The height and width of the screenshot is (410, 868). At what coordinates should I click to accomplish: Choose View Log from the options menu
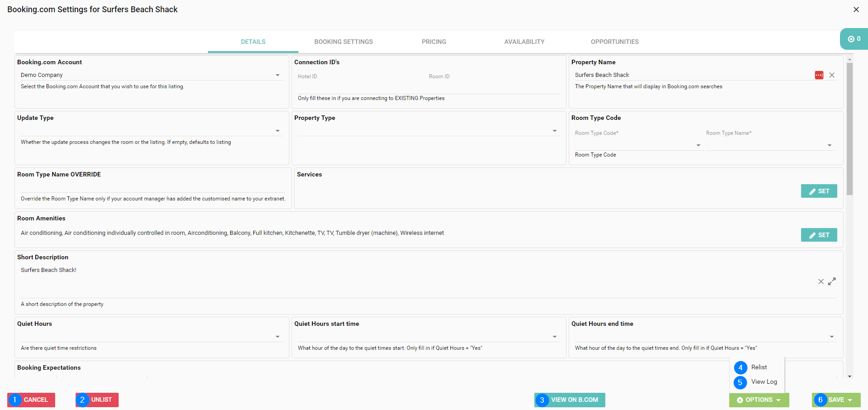(764, 381)
